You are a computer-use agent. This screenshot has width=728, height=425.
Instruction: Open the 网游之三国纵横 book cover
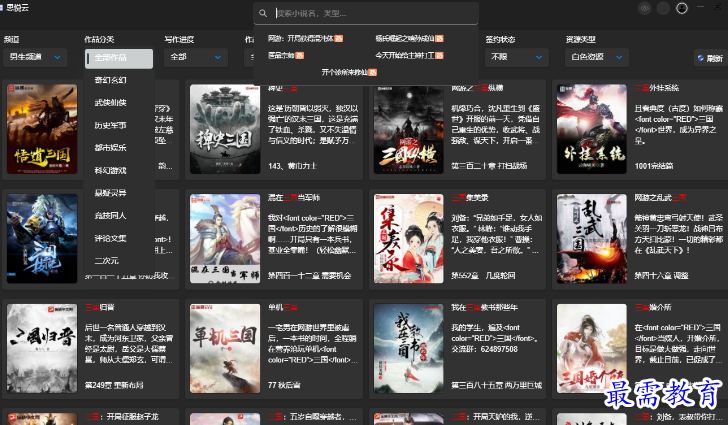(409, 129)
